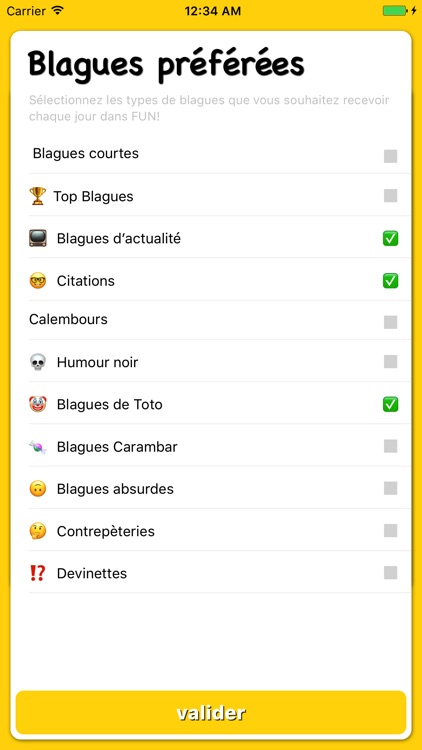Image resolution: width=422 pixels, height=750 pixels.
Task: Tap the red exclamation-question icon for Devinettes
Action: (37, 573)
